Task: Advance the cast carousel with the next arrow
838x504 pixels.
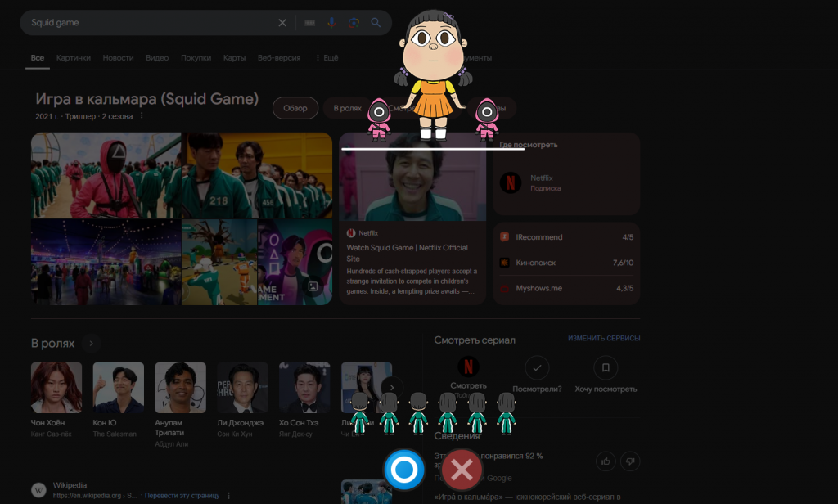Action: 392,388
